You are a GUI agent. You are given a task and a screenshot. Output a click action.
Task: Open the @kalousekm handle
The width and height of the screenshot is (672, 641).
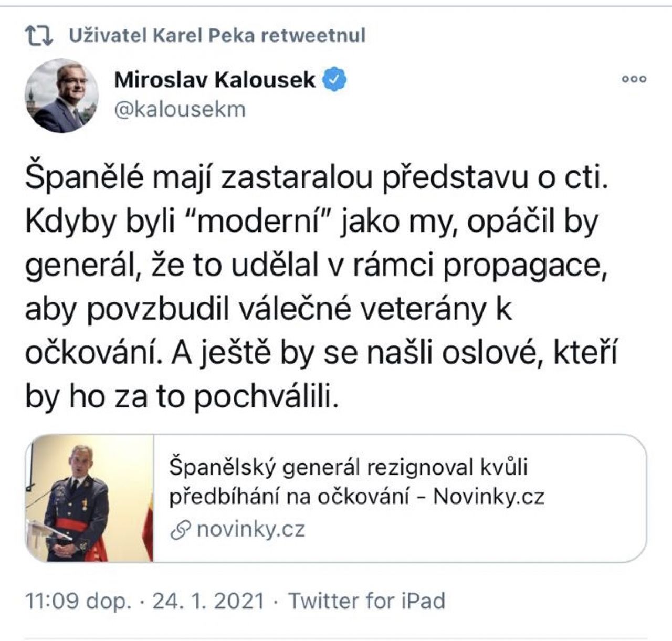(180, 109)
